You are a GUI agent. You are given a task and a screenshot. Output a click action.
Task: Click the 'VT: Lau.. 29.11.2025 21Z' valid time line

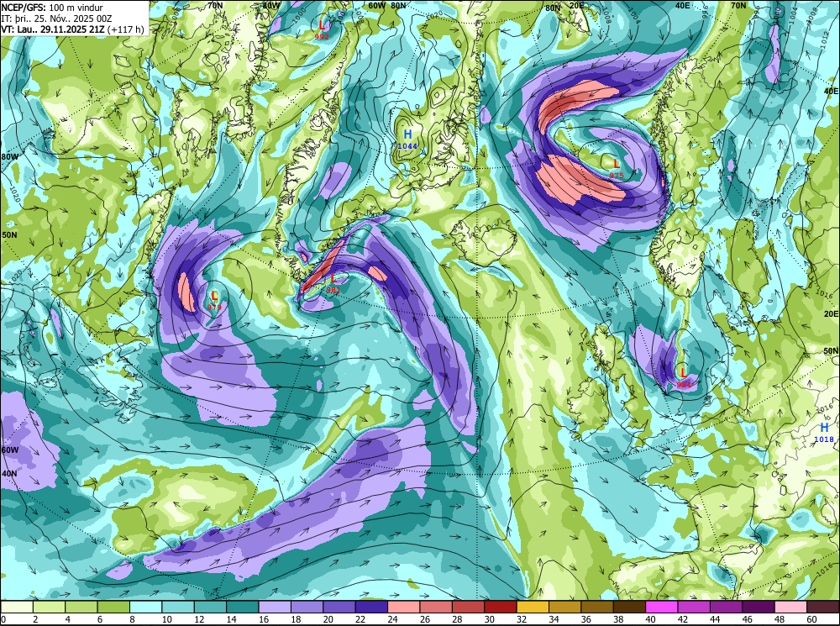click(x=52, y=29)
